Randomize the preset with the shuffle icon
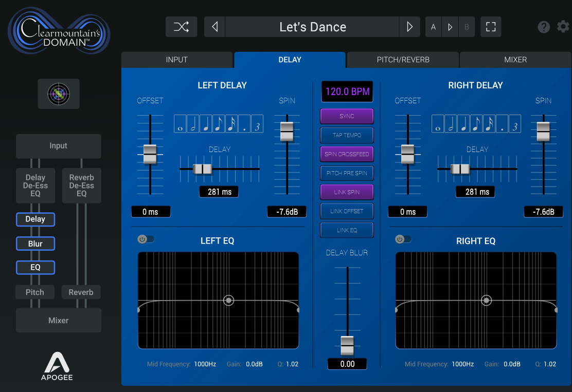 click(181, 27)
